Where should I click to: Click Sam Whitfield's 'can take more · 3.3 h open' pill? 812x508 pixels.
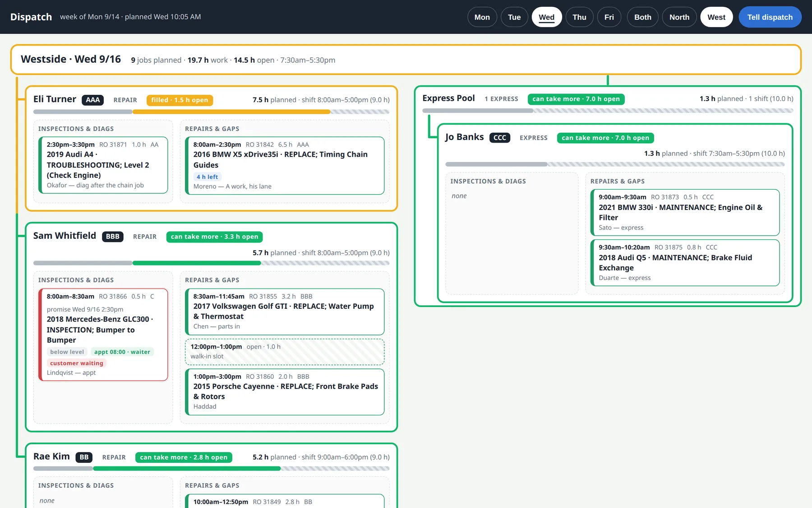214,237
